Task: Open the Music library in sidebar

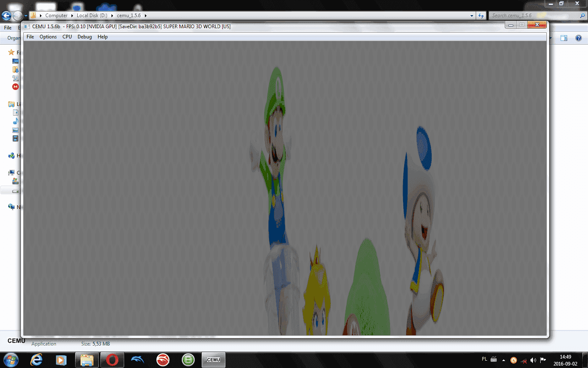Action: (16, 121)
